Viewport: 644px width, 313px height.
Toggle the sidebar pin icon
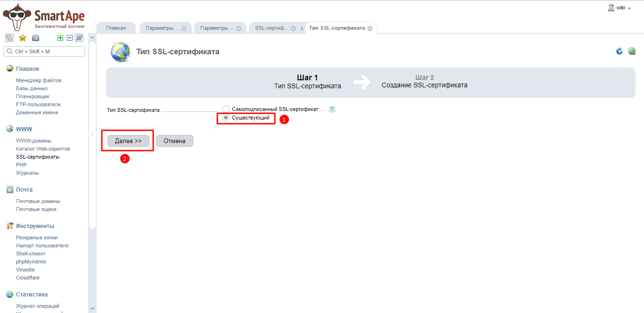pos(79,38)
